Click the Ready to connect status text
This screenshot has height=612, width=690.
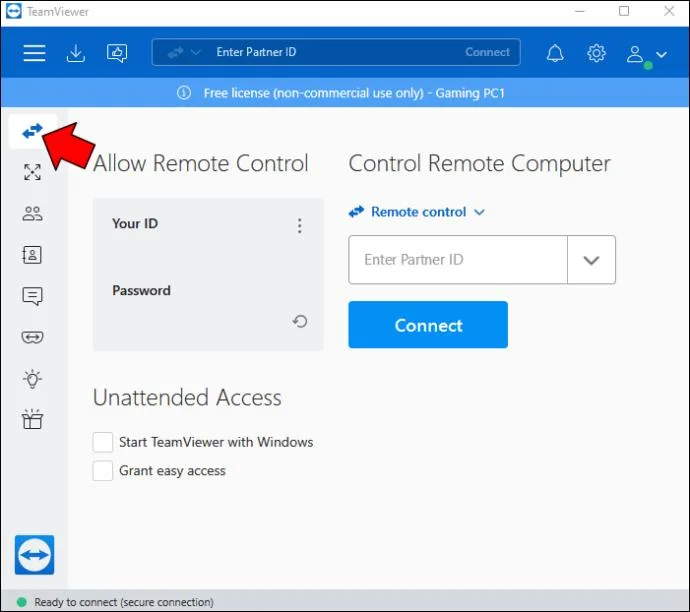(124, 602)
